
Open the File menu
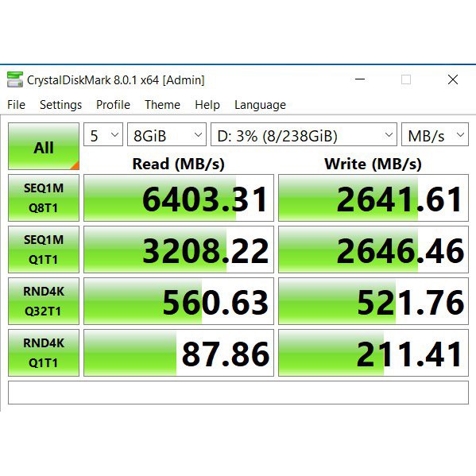pyautogui.click(x=16, y=105)
